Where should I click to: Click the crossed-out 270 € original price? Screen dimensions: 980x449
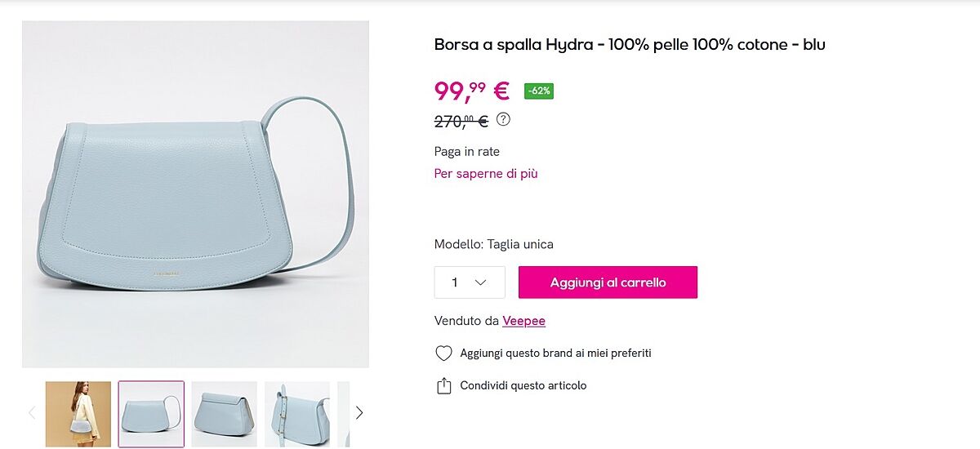point(461,122)
